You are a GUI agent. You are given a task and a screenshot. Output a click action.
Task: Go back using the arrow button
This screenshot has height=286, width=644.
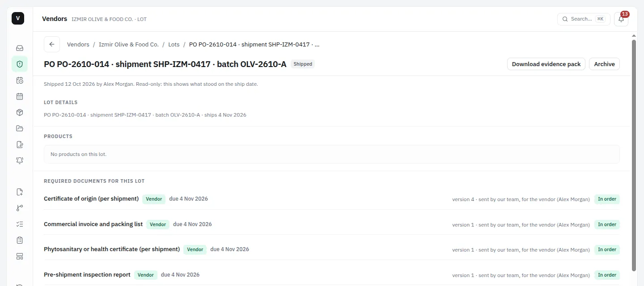(52, 44)
